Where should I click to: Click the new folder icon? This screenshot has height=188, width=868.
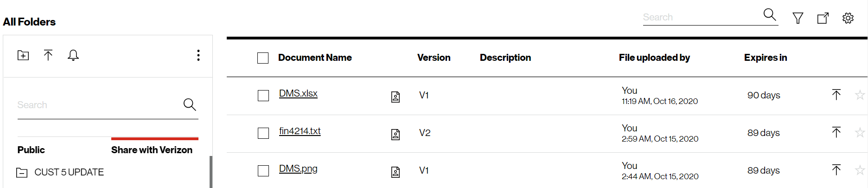(x=23, y=55)
